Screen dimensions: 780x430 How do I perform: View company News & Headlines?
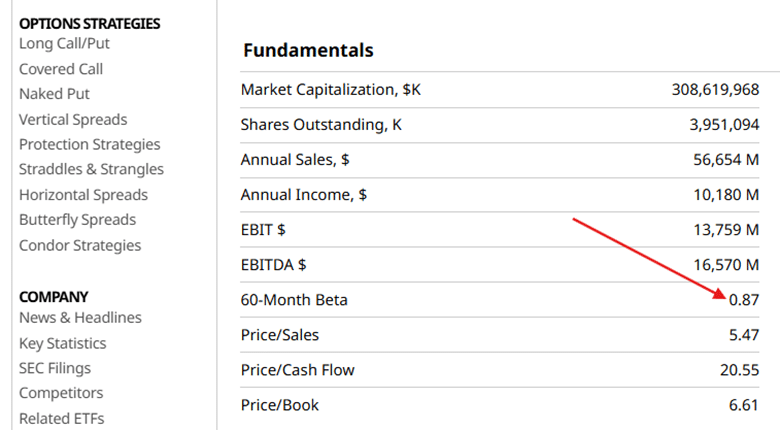pyautogui.click(x=80, y=318)
